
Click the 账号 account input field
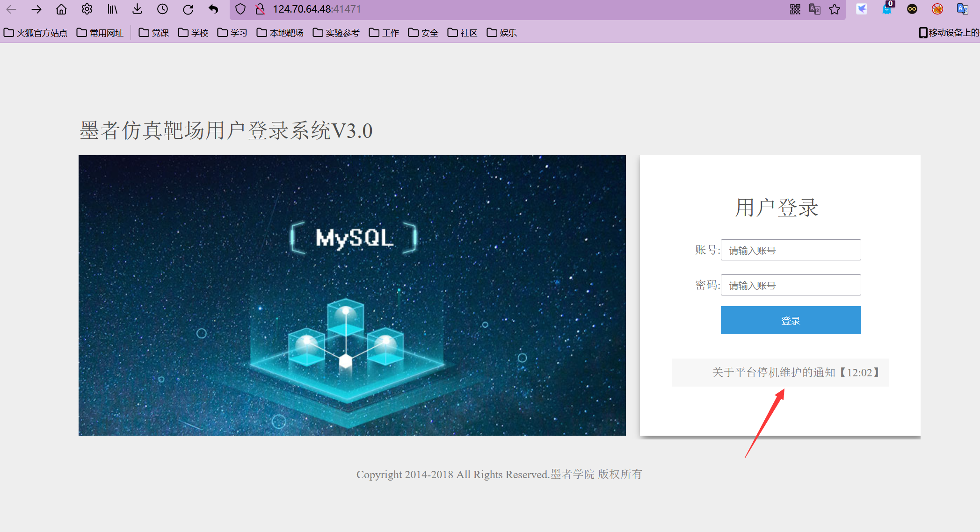[790, 250]
